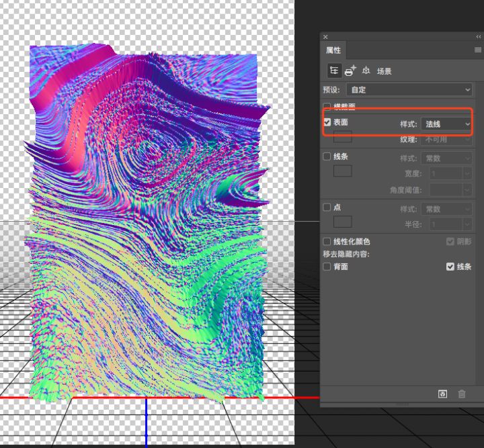Click the 点 color swatch
The height and width of the screenshot is (448, 484).
(343, 222)
